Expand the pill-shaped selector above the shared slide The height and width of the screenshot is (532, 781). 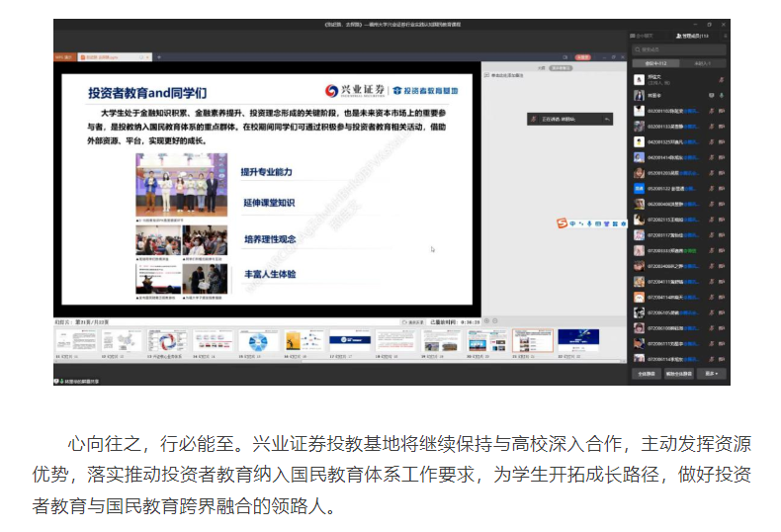(x=563, y=68)
